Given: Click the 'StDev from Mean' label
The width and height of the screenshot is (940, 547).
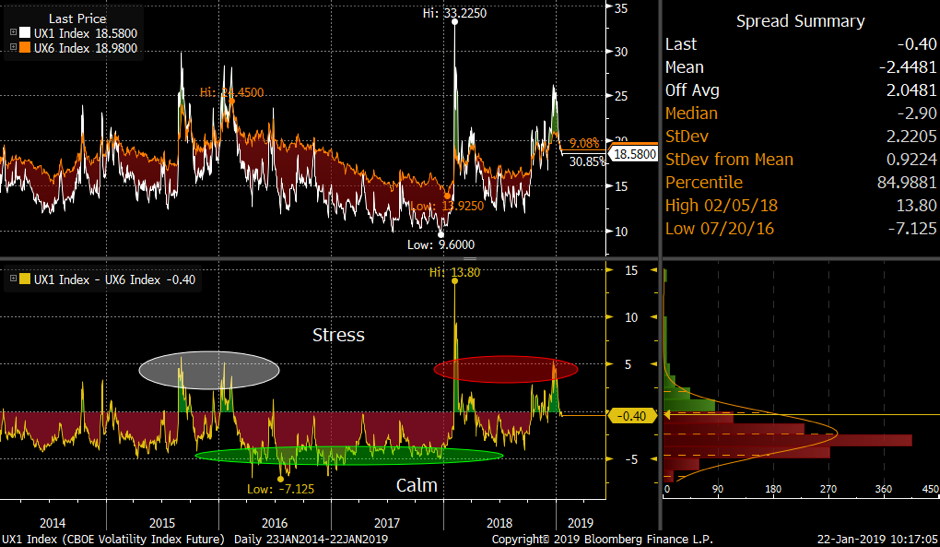Looking at the screenshot, I should click(x=729, y=160).
